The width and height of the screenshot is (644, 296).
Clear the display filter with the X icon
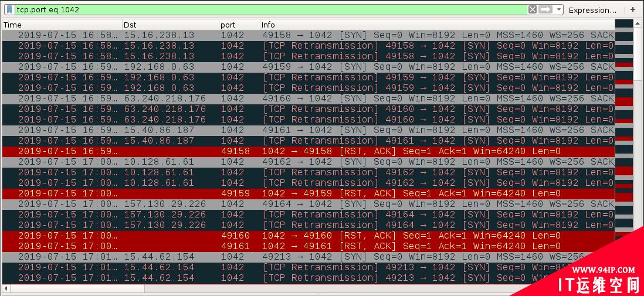click(x=533, y=9)
